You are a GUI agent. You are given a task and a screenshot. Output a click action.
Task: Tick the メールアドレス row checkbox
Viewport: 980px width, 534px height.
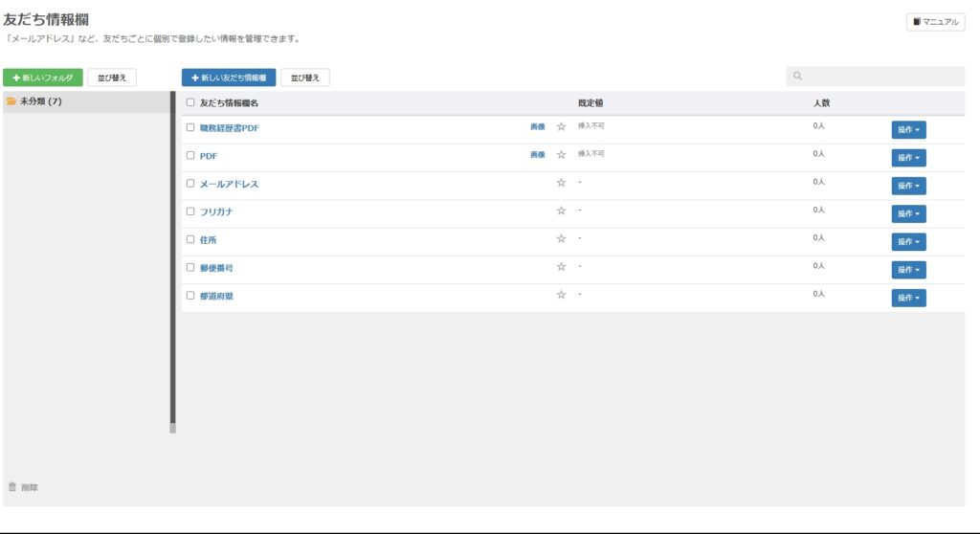pyautogui.click(x=190, y=184)
